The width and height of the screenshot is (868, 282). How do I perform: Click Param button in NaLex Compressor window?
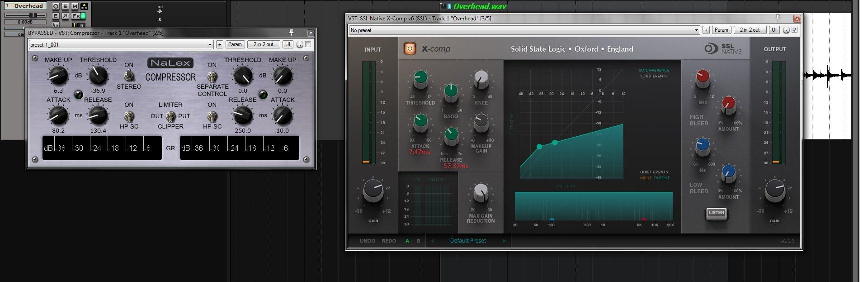(235, 44)
